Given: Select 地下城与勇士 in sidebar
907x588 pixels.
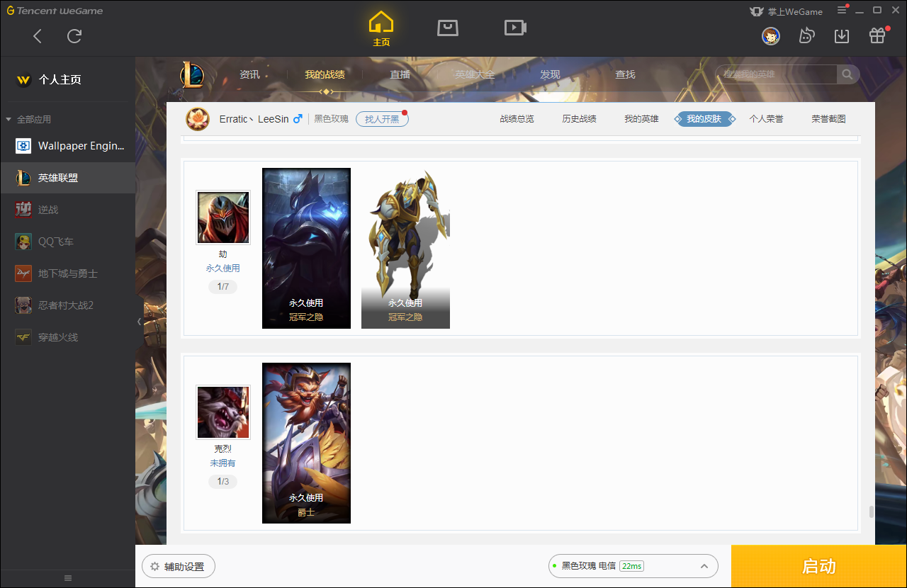Looking at the screenshot, I should tap(67, 273).
